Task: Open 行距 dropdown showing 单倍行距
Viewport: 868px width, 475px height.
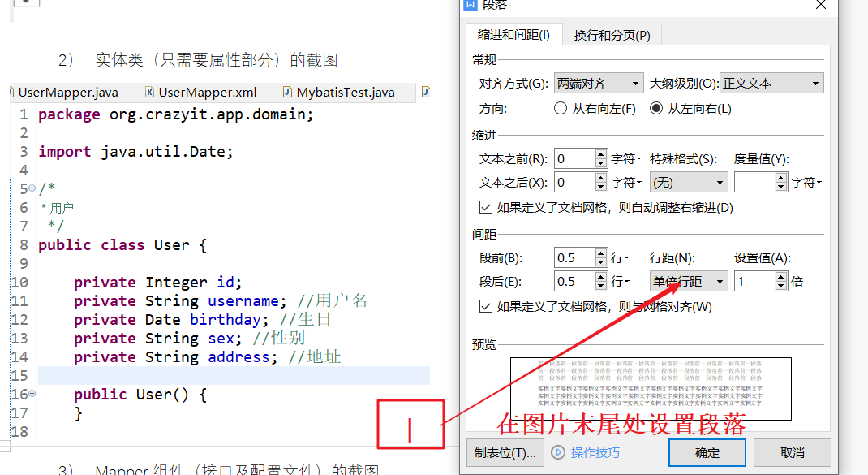Action: click(689, 281)
